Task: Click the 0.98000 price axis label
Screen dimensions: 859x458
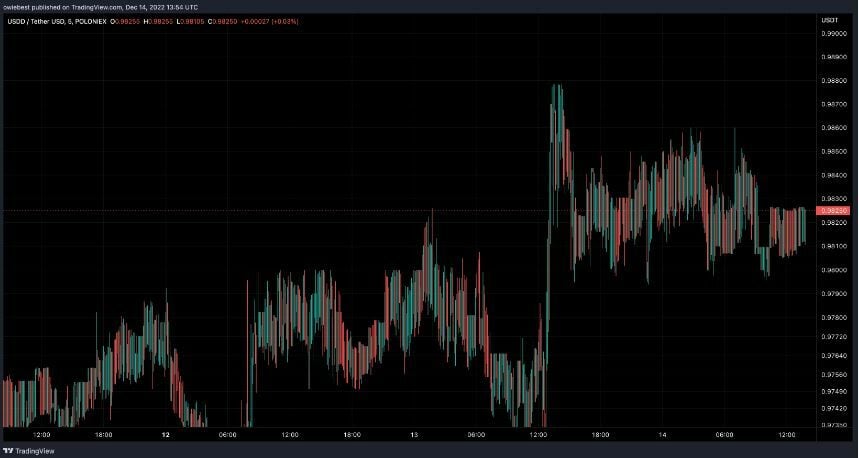Action: pyautogui.click(x=833, y=270)
